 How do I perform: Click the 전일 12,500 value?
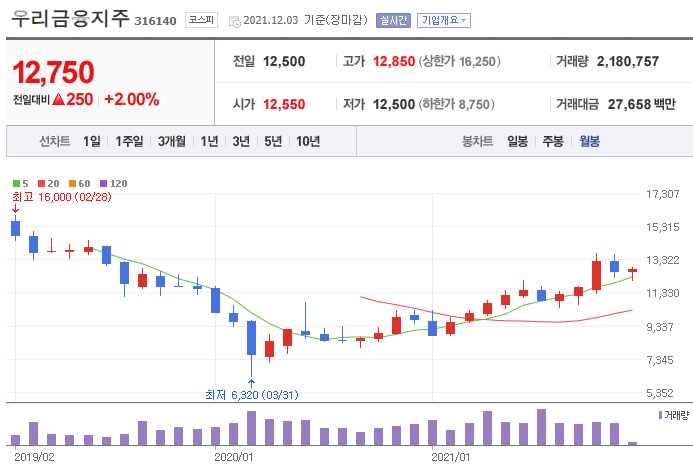pos(284,61)
